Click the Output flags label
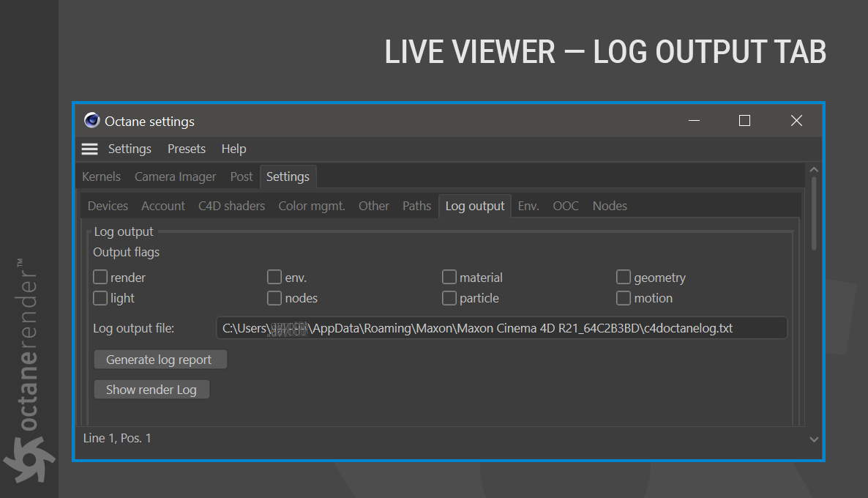868x498 pixels. (x=126, y=252)
